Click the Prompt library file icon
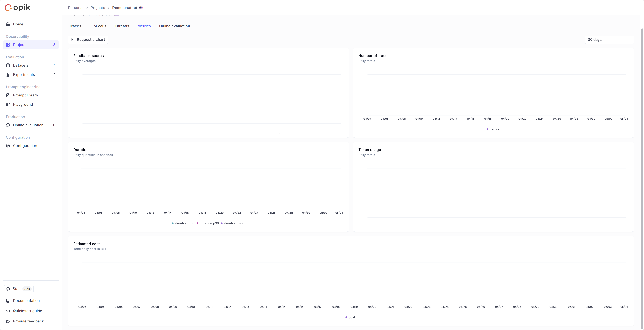644x330 pixels. (8, 95)
